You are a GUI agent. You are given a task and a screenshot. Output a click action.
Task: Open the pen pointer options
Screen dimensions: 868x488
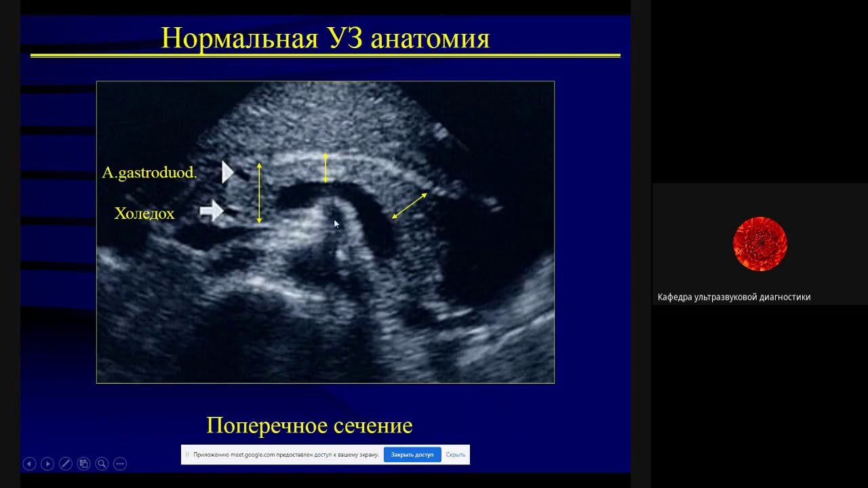(x=66, y=464)
